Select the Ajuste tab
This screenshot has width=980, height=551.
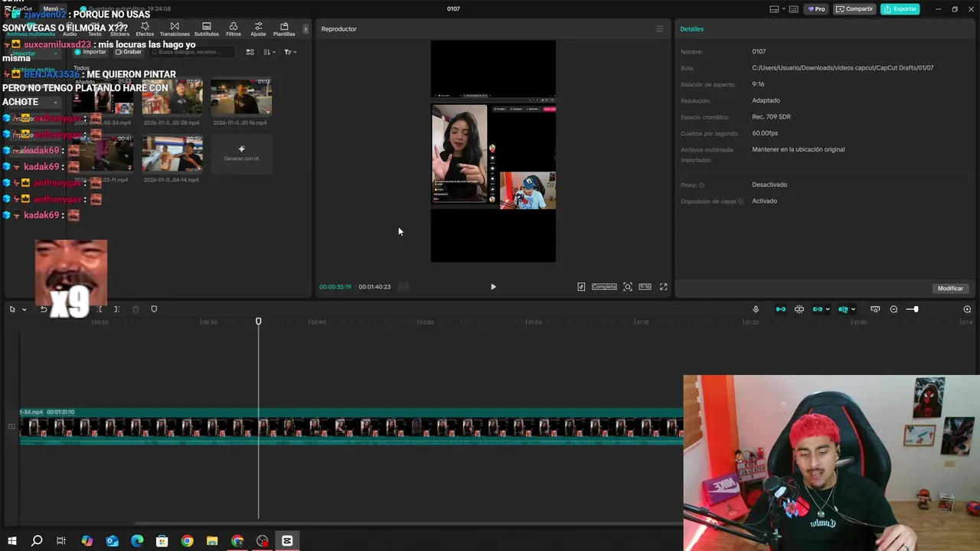tap(258, 29)
